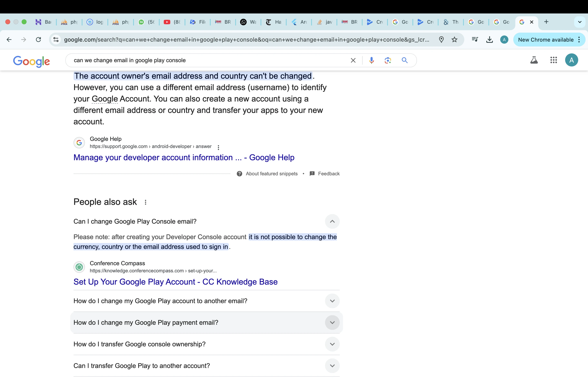Viewport: 588px width, 380px height.
Task: Start a voice search with the microphone icon
Action: (x=371, y=60)
